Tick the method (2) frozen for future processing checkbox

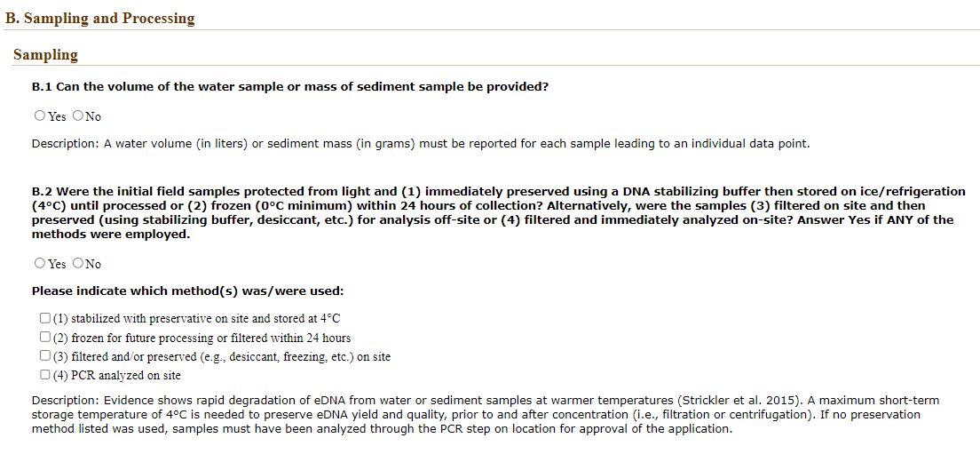[x=44, y=338]
